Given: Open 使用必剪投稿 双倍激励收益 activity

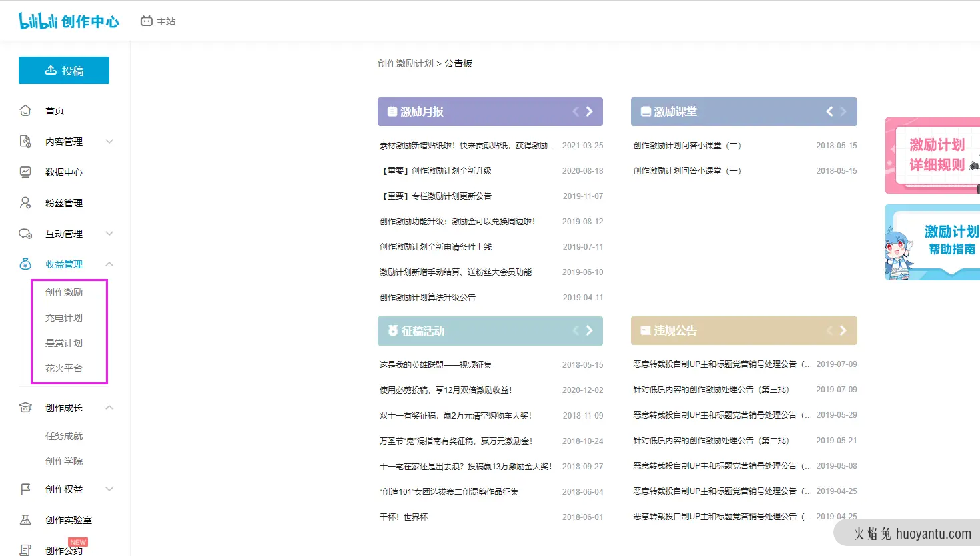Looking at the screenshot, I should 446,390.
